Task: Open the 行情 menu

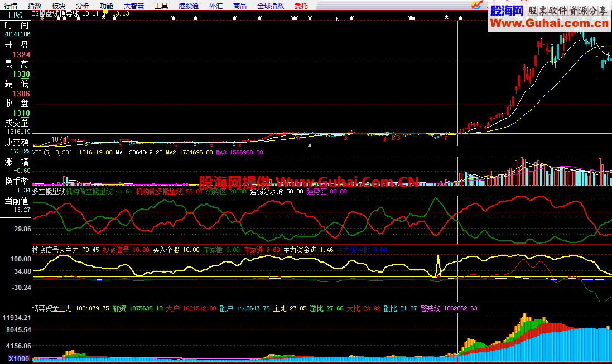Action: click(x=11, y=6)
